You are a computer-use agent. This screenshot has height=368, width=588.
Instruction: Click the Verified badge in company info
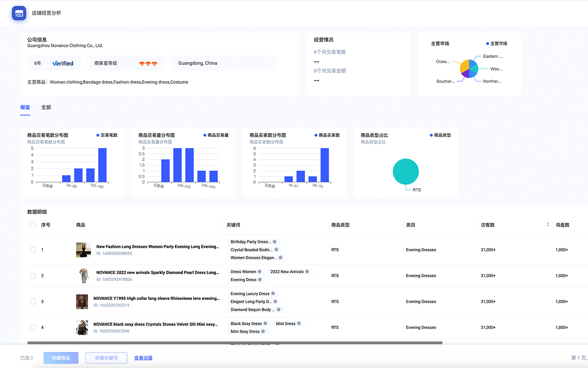[x=63, y=63]
